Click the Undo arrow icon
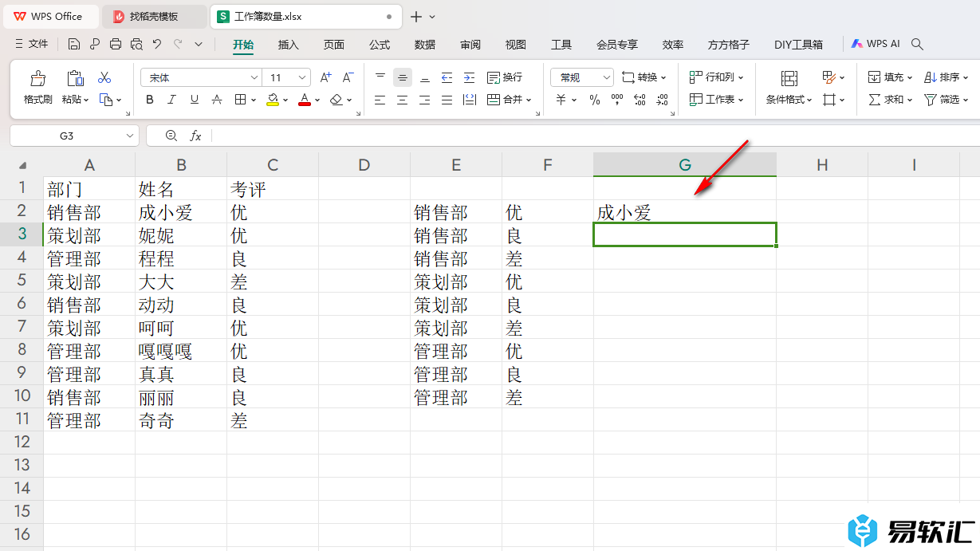This screenshot has width=980, height=551. (x=157, y=45)
